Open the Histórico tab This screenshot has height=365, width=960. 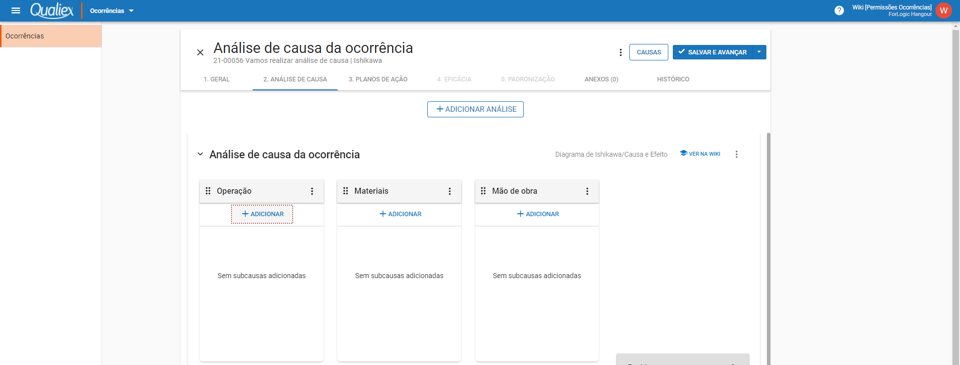673,80
